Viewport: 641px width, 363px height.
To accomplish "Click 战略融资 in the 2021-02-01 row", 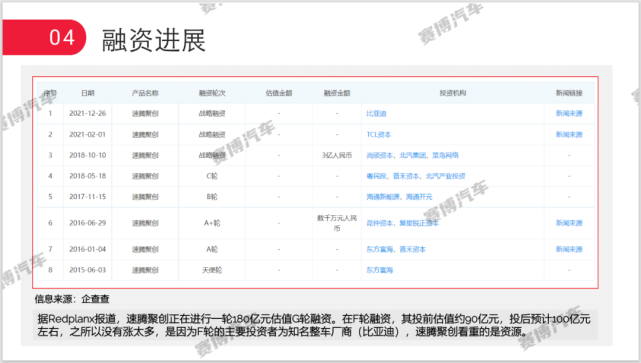I will point(212,134).
